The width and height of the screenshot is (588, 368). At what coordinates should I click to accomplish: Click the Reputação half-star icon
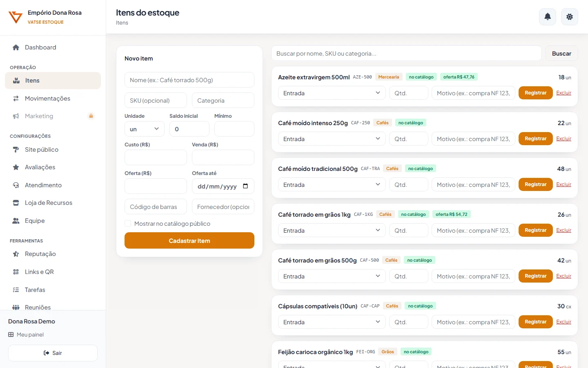[16, 254]
